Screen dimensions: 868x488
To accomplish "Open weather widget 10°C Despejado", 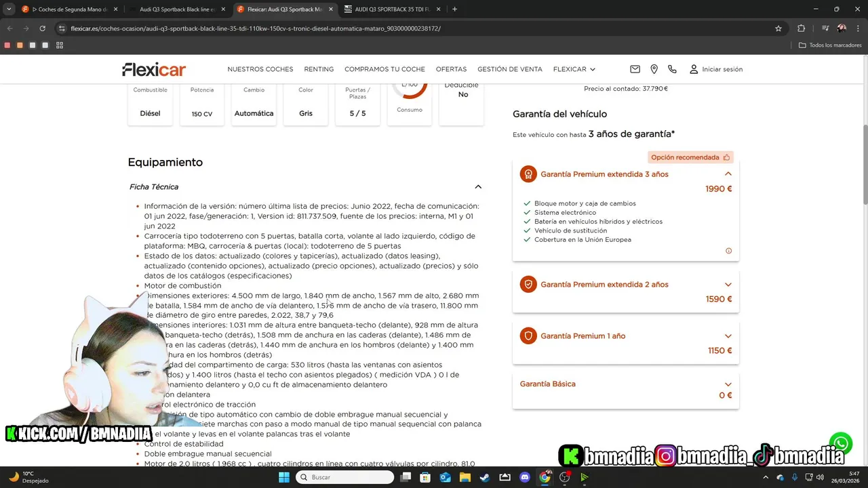I will [x=27, y=477].
